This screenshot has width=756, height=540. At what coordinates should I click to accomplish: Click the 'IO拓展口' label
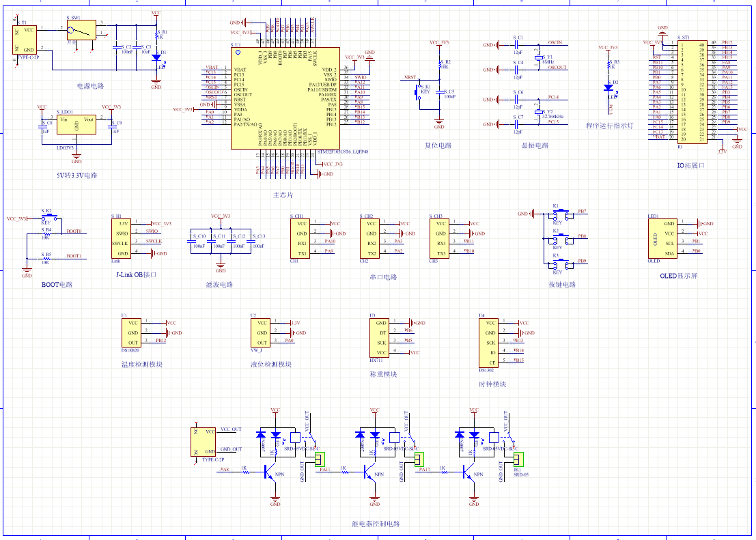click(691, 165)
